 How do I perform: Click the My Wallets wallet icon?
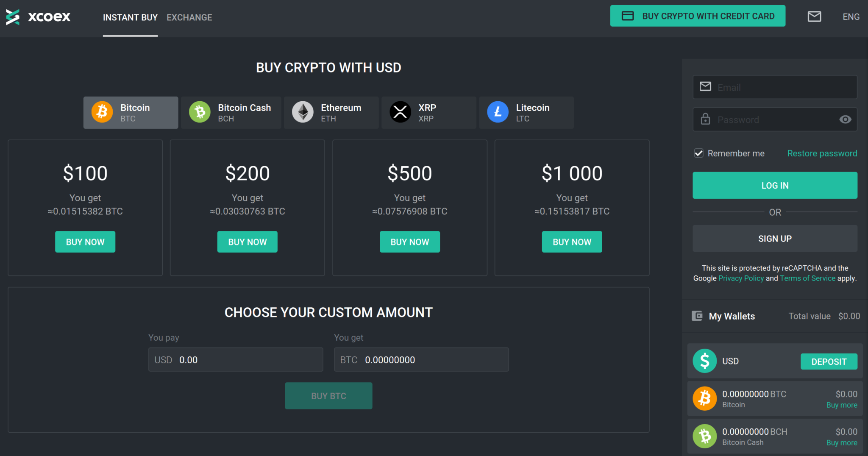click(x=697, y=316)
